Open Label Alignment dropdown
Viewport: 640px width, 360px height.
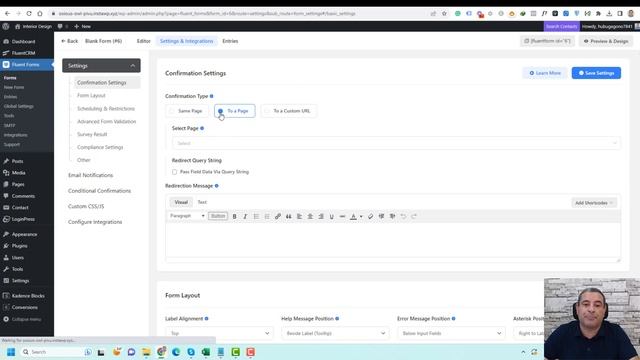219,333
